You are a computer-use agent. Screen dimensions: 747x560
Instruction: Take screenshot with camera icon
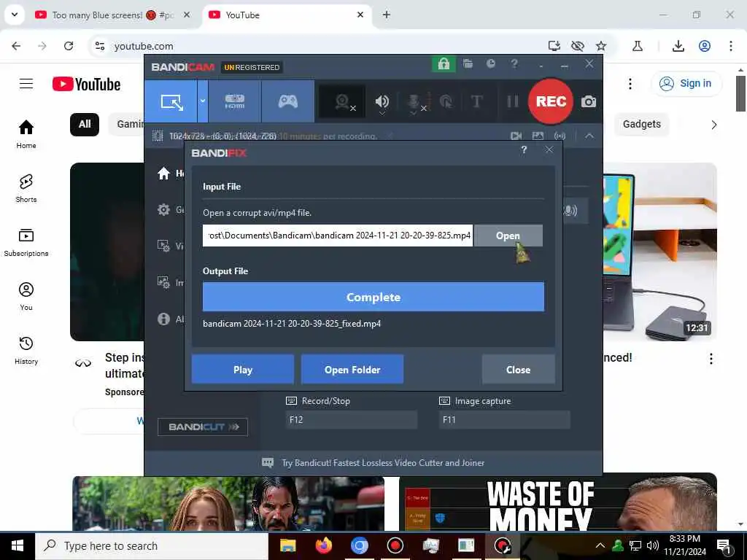coord(589,101)
